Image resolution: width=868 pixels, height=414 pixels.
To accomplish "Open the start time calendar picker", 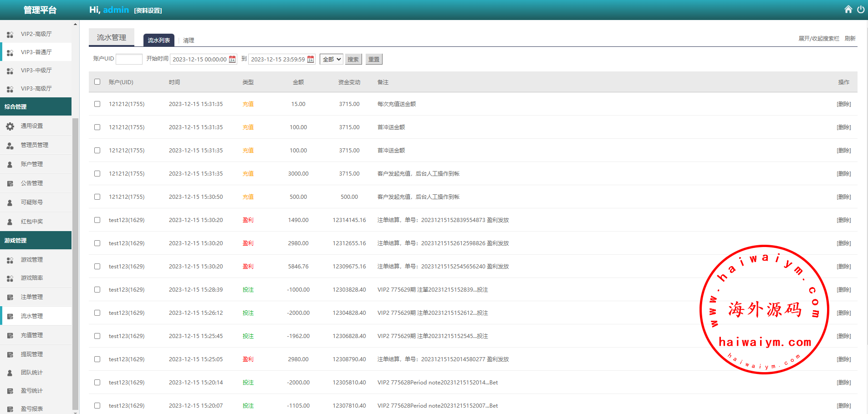I will point(232,59).
